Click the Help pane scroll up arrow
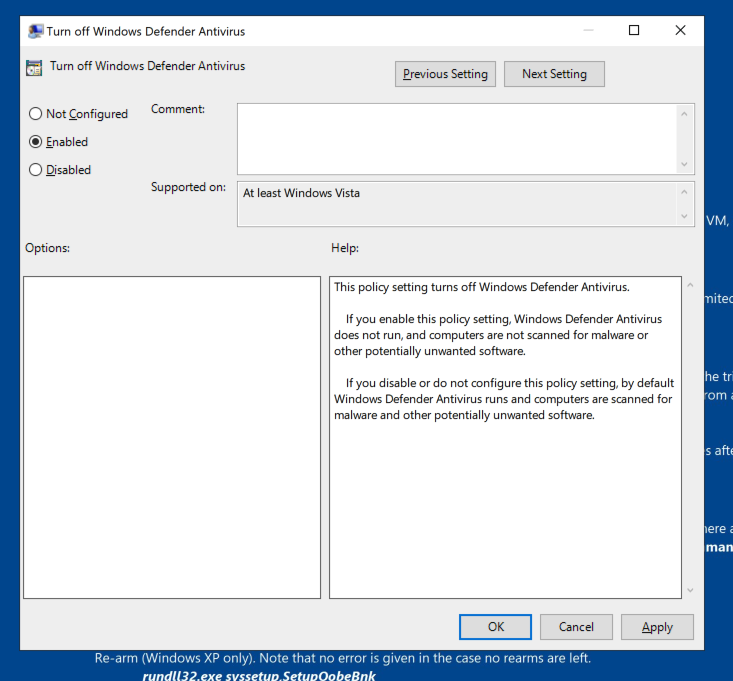This screenshot has height=681, width=733. point(690,285)
